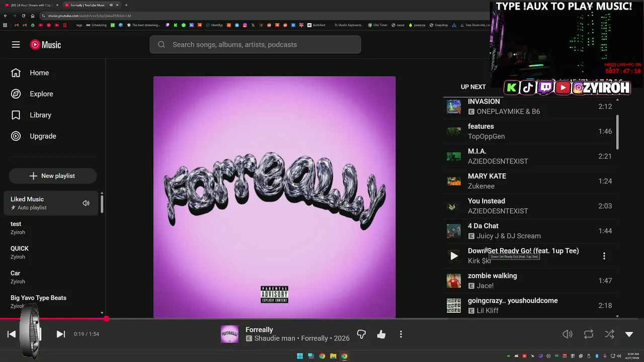The image size is (644, 362).
Task: Open The best streaming bookmark
Action: (143, 25)
